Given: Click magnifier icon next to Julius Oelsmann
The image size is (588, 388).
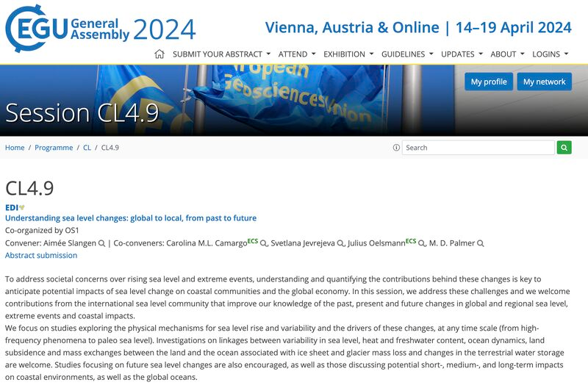Looking at the screenshot, I should click(x=422, y=244).
